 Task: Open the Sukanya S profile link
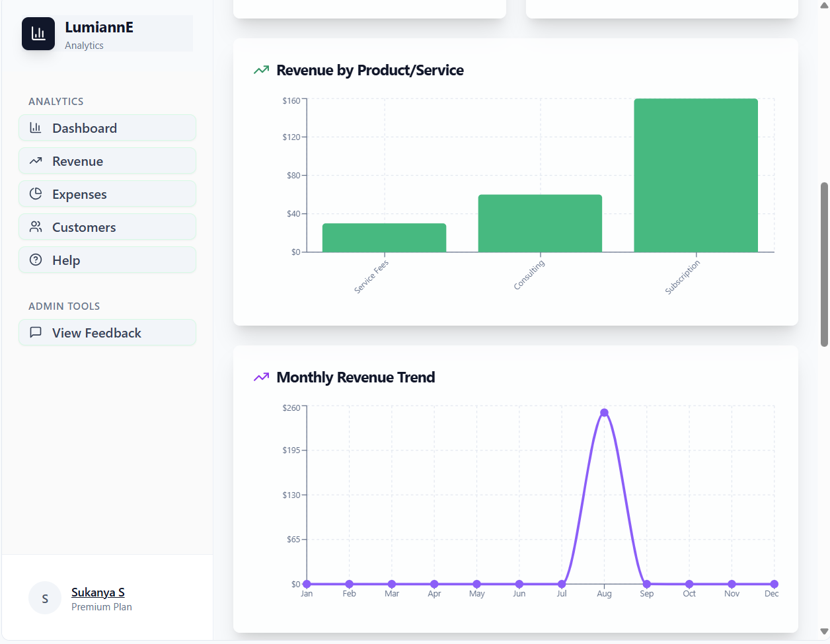coord(98,592)
